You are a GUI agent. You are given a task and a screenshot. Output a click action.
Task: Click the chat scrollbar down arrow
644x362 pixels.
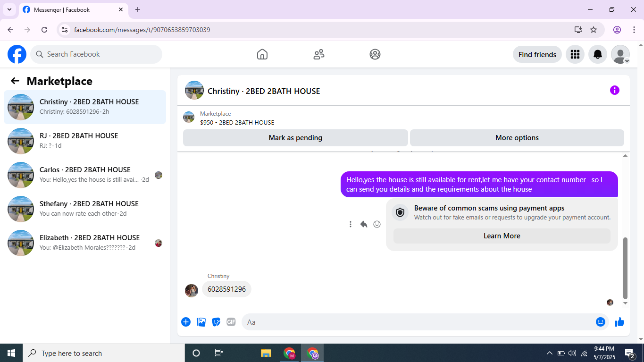point(626,303)
